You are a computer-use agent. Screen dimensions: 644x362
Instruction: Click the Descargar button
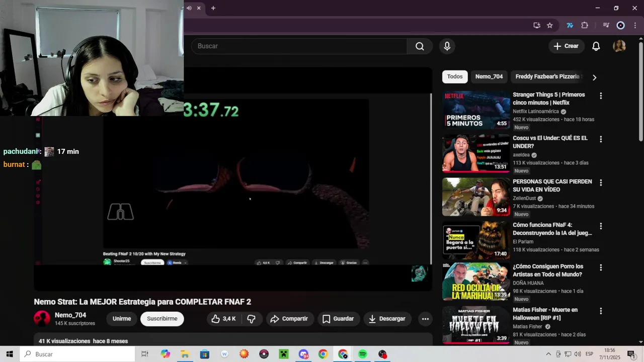click(387, 319)
